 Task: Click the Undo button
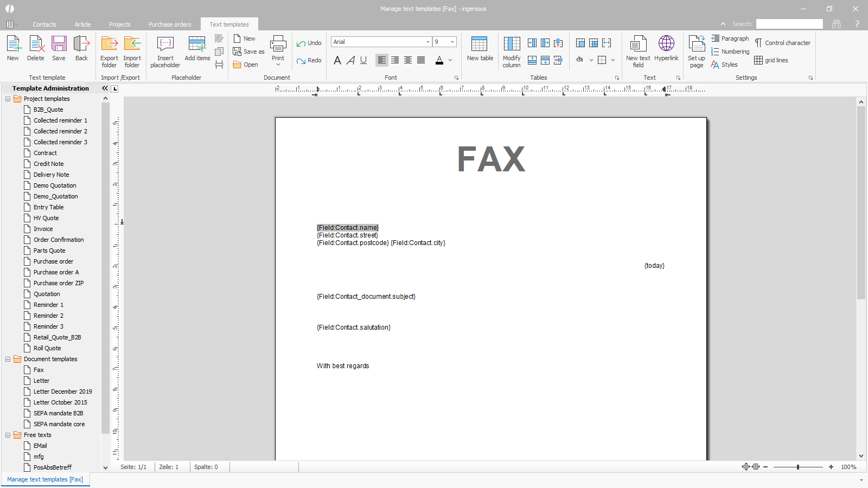[x=309, y=43]
